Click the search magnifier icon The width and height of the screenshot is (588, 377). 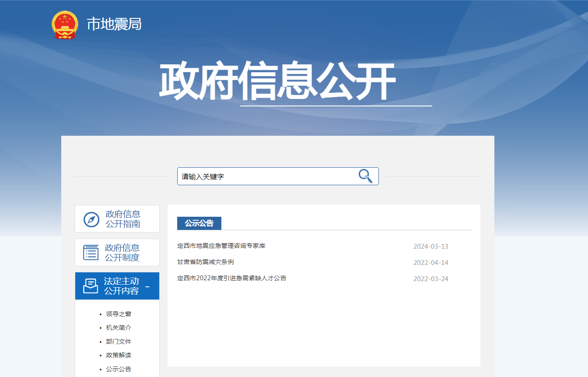(x=365, y=176)
